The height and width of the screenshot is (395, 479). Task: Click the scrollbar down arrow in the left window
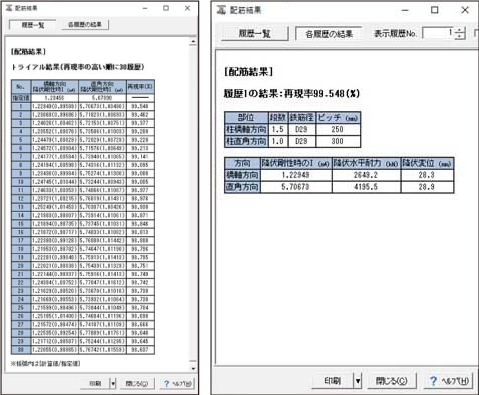click(x=193, y=368)
